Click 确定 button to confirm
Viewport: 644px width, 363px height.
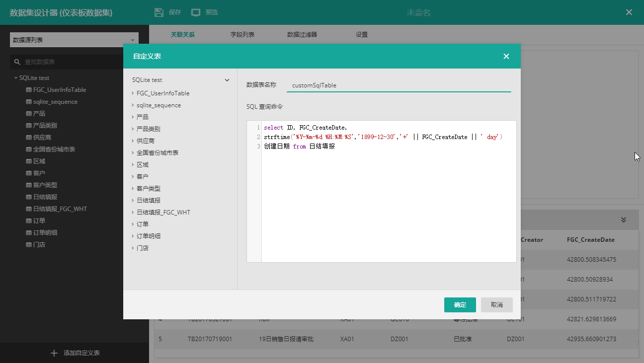point(460,305)
